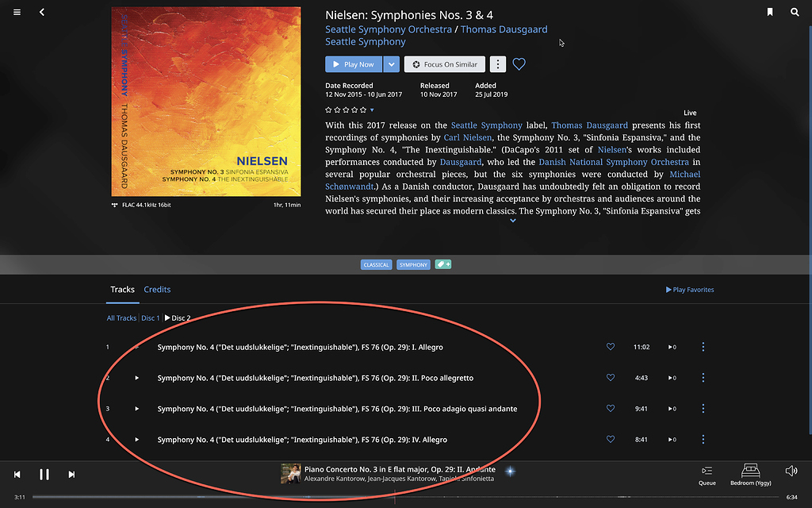Open the album overflow three-dot menu
812x508 pixels.
coord(497,64)
